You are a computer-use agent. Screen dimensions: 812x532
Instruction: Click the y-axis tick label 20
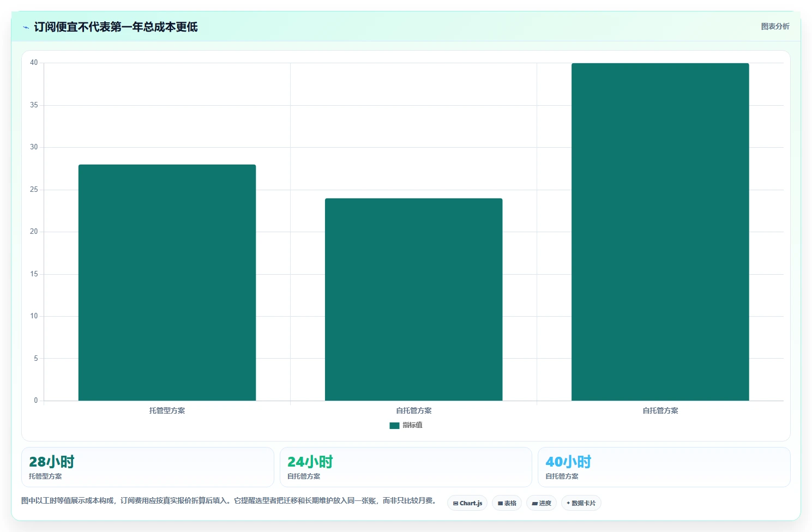point(34,232)
